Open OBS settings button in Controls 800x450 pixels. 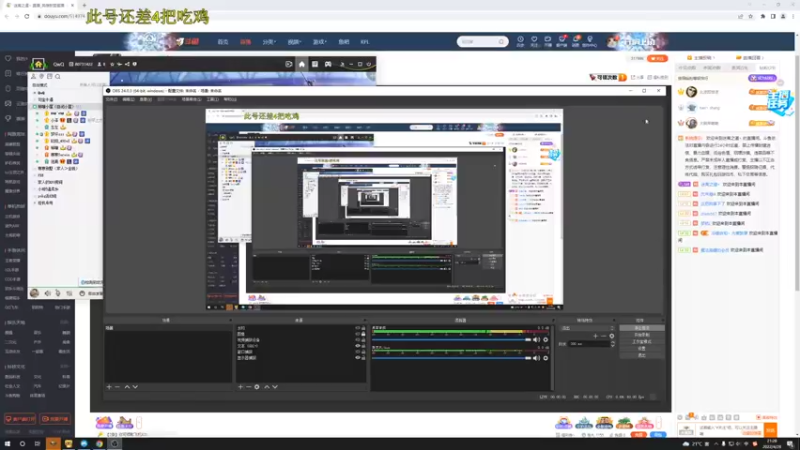coord(642,348)
